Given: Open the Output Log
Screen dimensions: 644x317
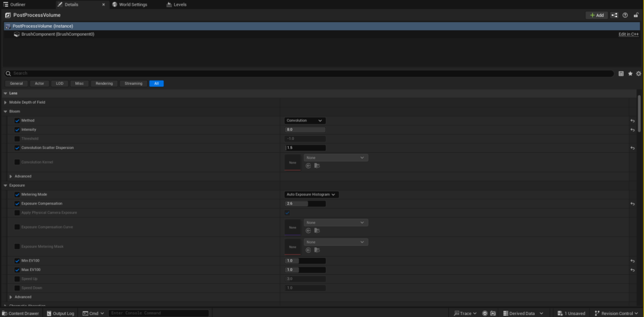Looking at the screenshot, I should click(60, 313).
